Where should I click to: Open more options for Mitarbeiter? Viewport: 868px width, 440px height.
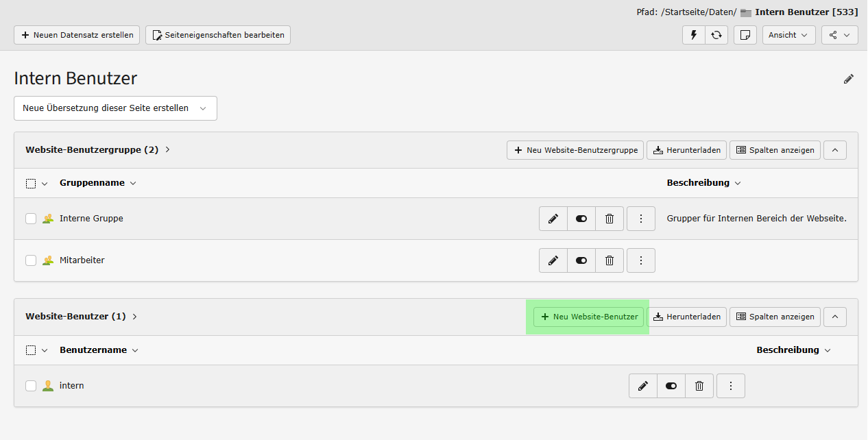[x=641, y=260]
